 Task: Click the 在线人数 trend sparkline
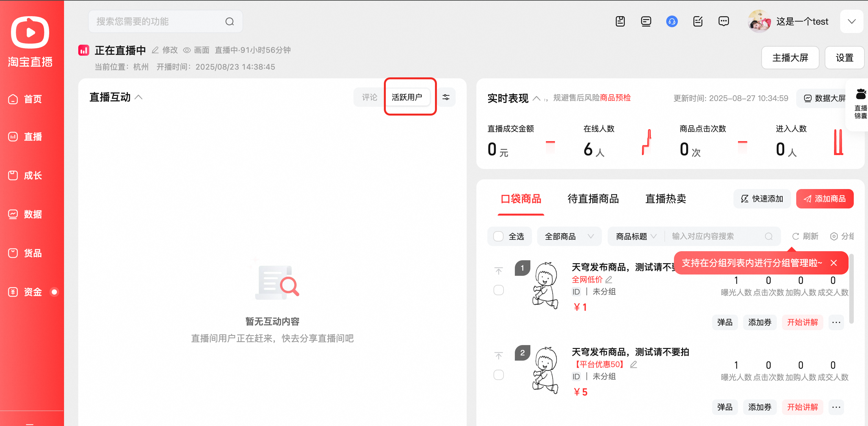646,142
